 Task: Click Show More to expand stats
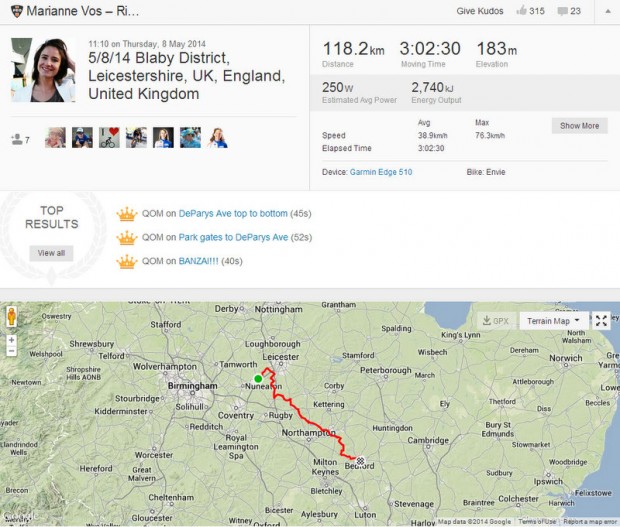tap(579, 126)
